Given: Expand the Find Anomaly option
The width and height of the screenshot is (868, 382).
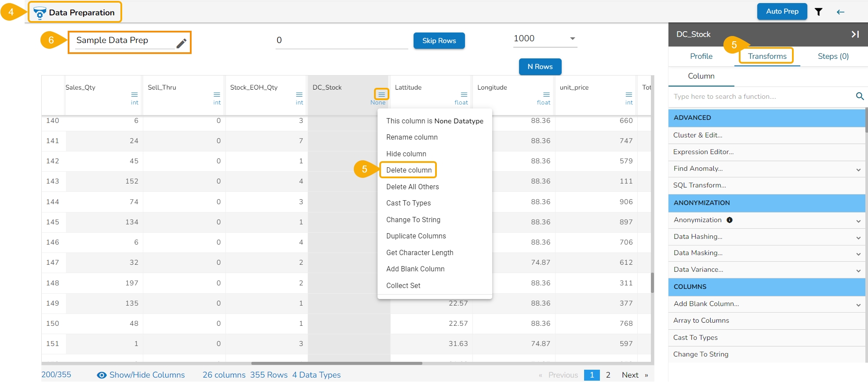Looking at the screenshot, I should pos(858,169).
